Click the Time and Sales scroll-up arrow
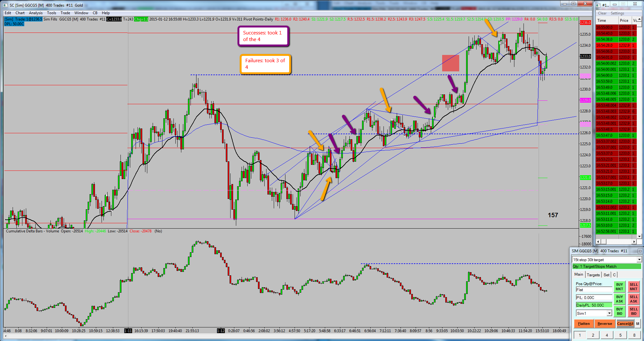Image resolution: width=644 pixels, height=341 pixels. point(640,20)
